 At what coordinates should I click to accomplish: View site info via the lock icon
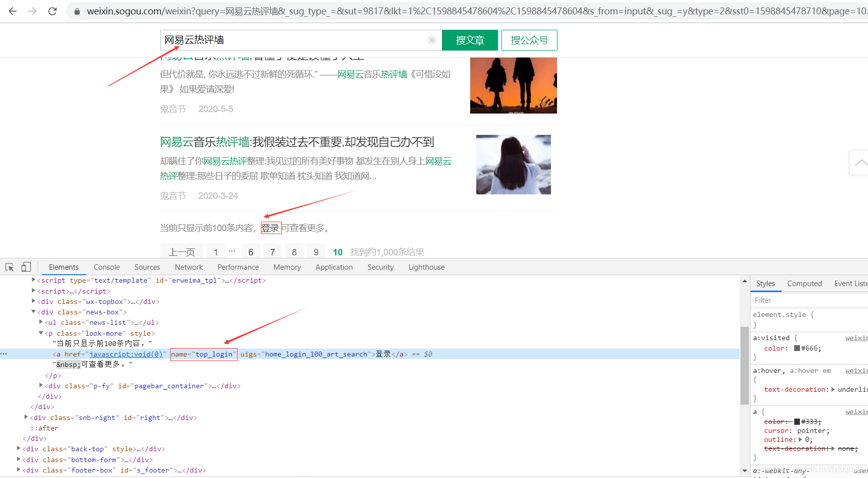pyautogui.click(x=77, y=11)
